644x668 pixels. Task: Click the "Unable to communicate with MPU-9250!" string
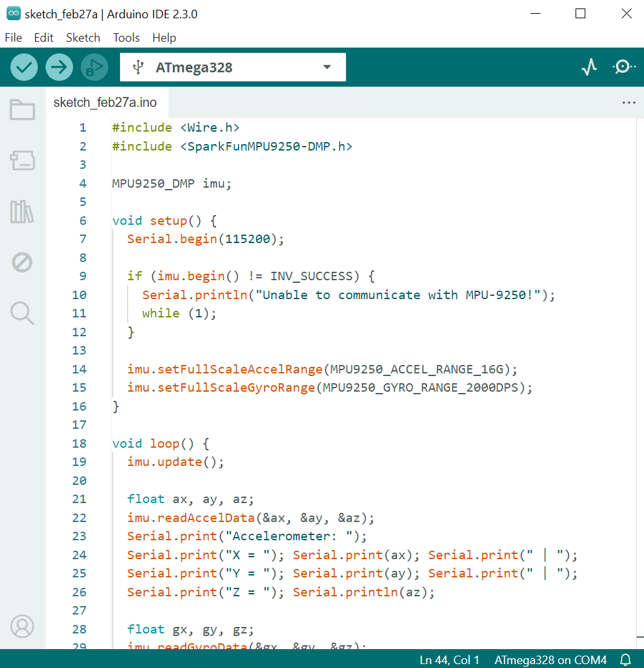[398, 295]
